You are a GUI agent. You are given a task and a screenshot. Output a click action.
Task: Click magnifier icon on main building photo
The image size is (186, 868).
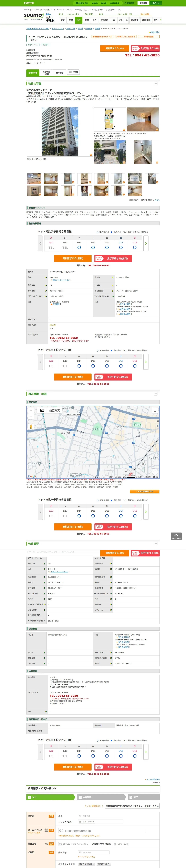pyautogui.click(x=91, y=155)
